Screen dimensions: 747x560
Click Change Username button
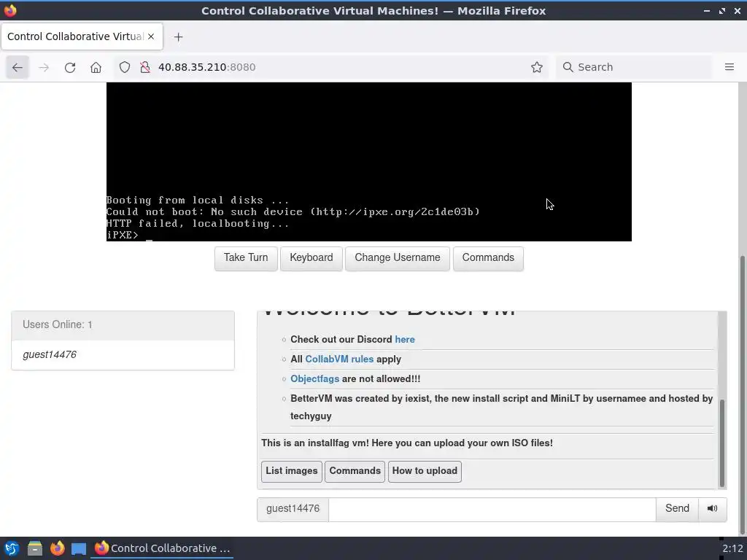click(398, 258)
